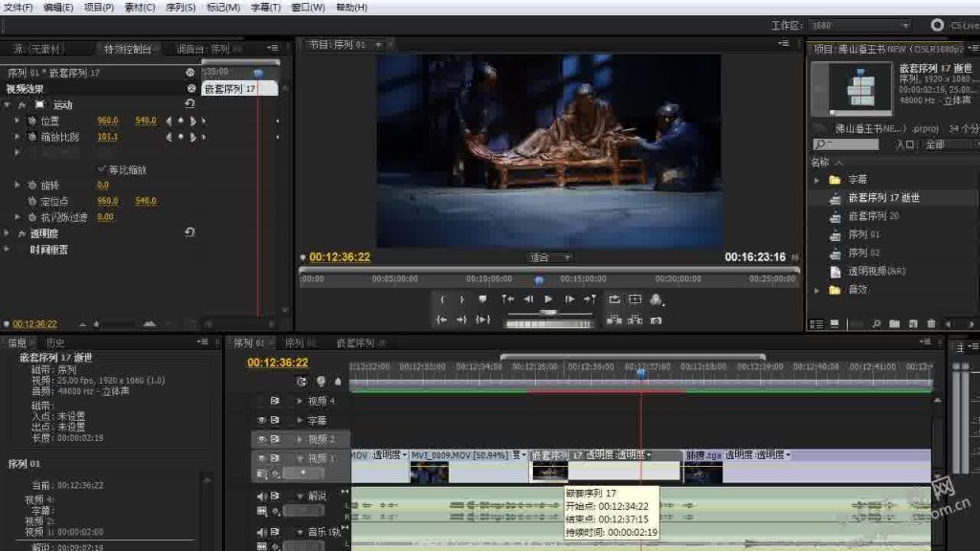Expand the 字幕 folder in Project panel

click(x=816, y=180)
